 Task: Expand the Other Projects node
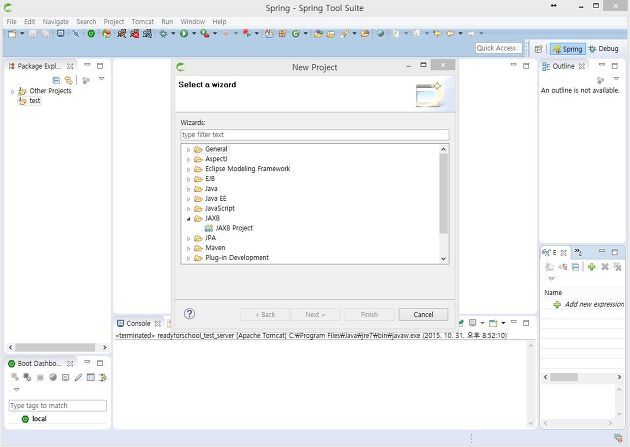click(12, 92)
